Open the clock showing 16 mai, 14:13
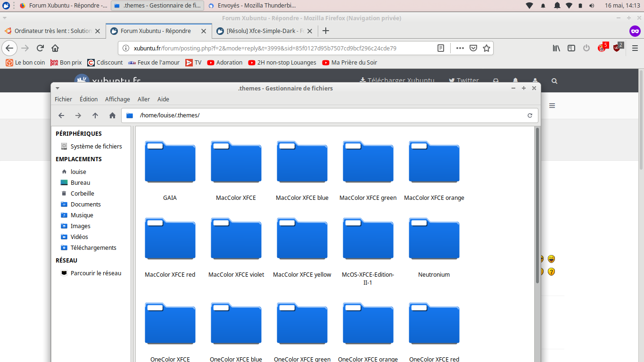Viewport: 644px width, 362px height. point(622,6)
